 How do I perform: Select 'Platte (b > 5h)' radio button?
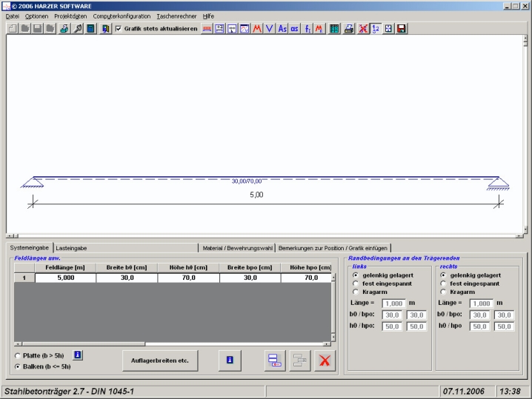[x=18, y=356]
